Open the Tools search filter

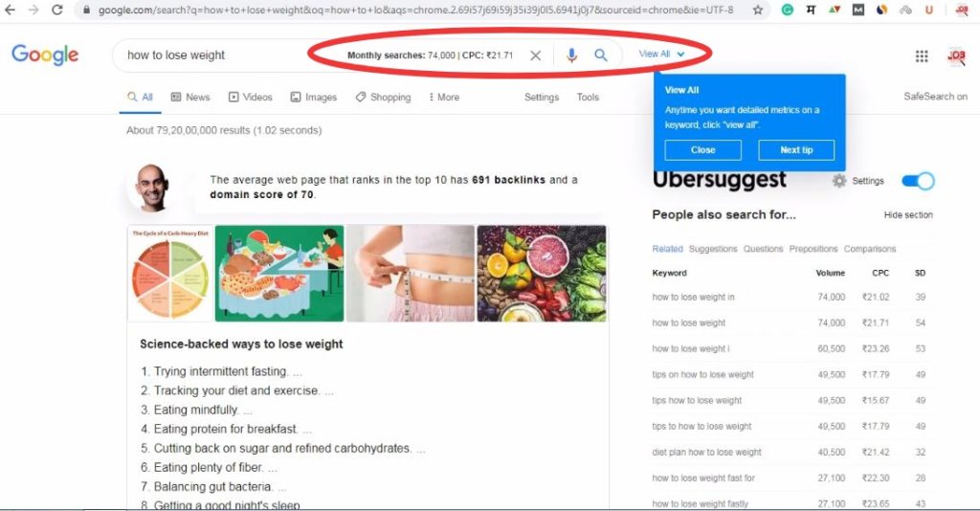588,98
